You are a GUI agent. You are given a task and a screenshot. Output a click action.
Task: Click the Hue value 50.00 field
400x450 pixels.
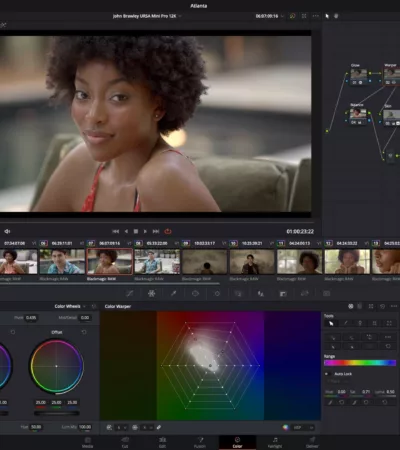(x=36, y=427)
